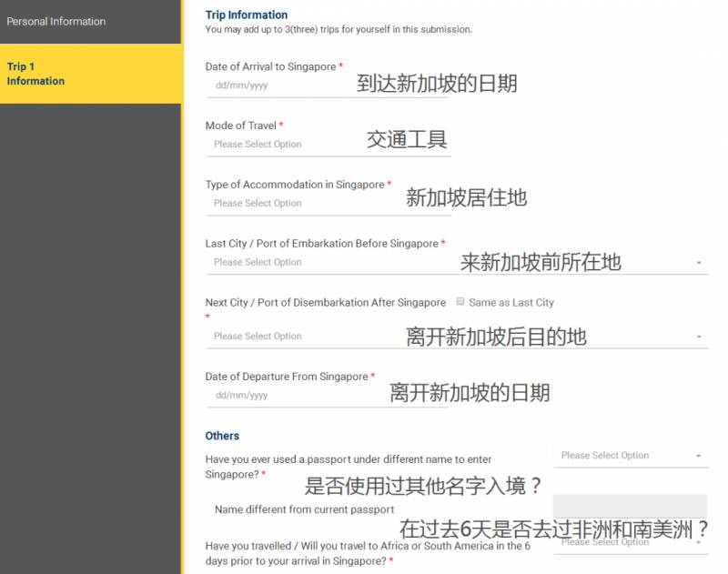728x574 pixels.
Task: Click the Trip Information heading
Action: pyautogui.click(x=247, y=15)
